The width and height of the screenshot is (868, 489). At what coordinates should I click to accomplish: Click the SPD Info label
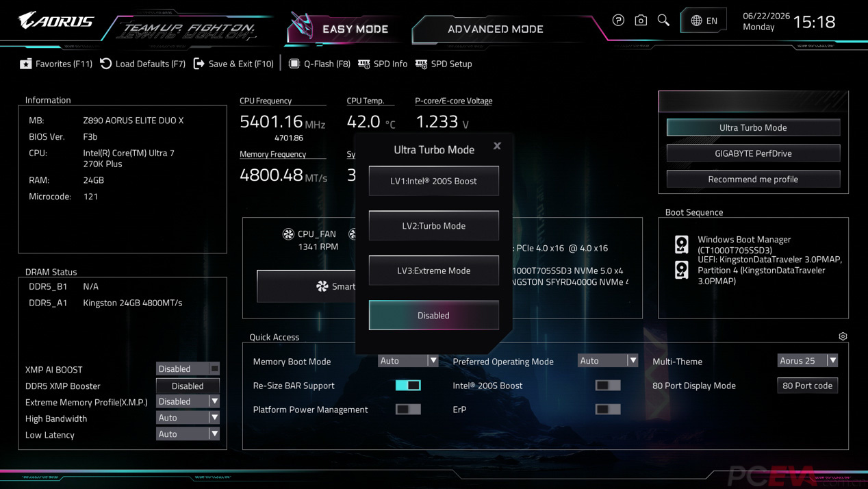(x=390, y=64)
